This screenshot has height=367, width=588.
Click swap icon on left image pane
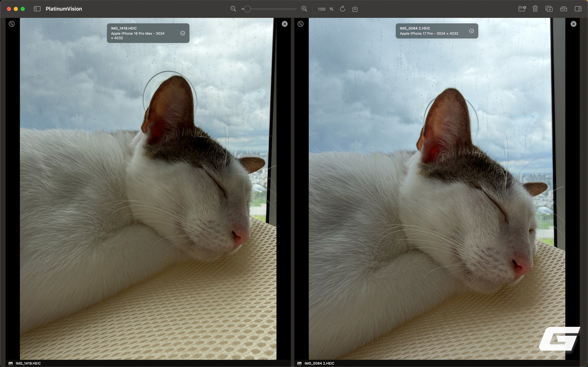tap(12, 24)
